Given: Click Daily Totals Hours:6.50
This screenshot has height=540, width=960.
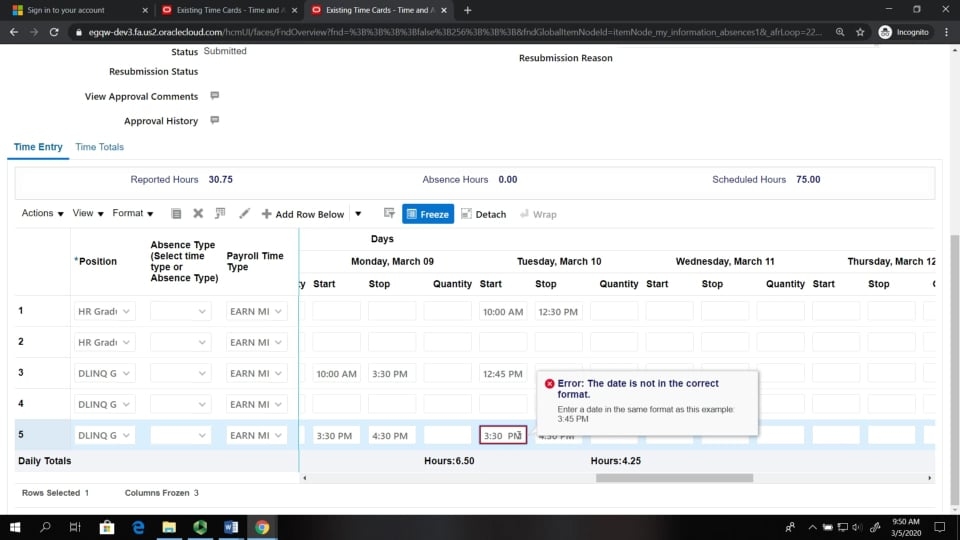Looking at the screenshot, I should point(449,460).
